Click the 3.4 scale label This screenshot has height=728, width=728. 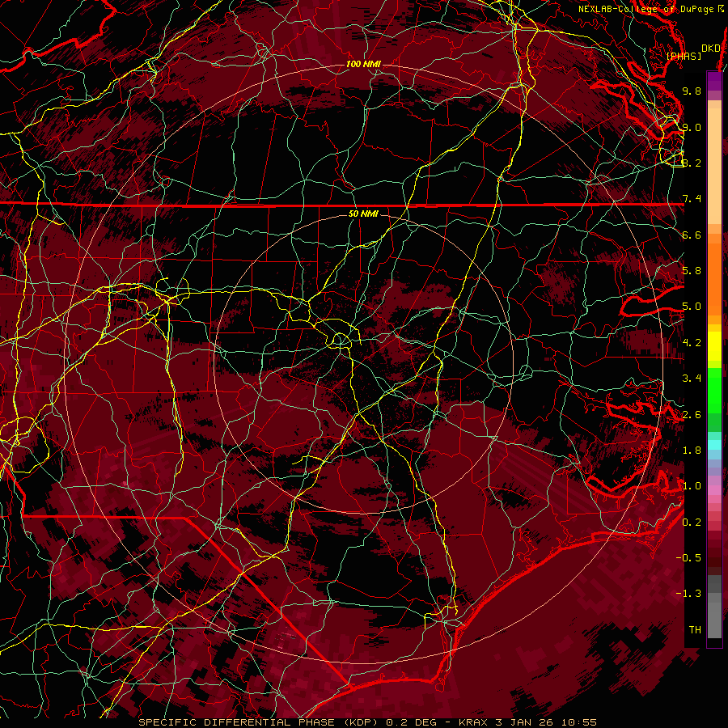pos(692,379)
